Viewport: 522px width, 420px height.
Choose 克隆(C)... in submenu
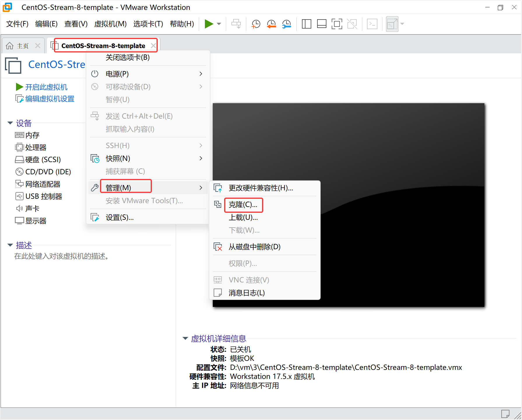[x=265, y=205]
